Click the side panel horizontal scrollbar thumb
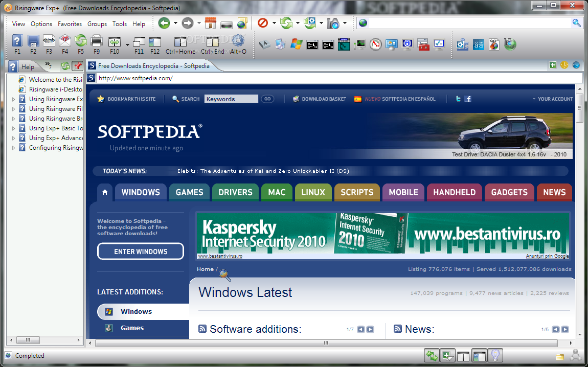The width and height of the screenshot is (588, 367). 28,340
